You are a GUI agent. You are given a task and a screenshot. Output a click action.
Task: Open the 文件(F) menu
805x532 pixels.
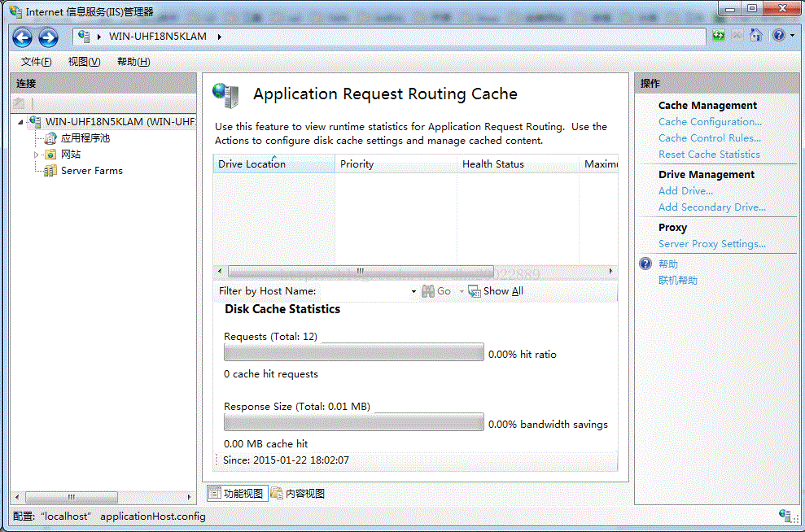click(36, 62)
